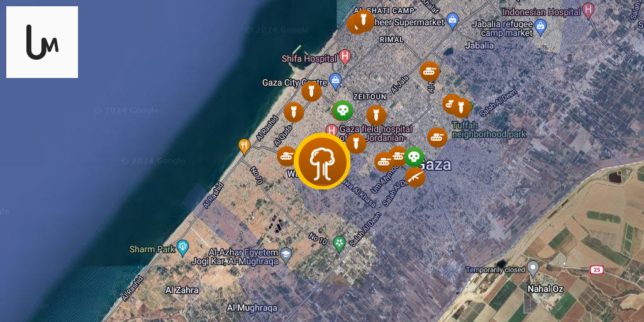Click the rifle marker below Gaza label
The image size is (644, 322).
[415, 177]
